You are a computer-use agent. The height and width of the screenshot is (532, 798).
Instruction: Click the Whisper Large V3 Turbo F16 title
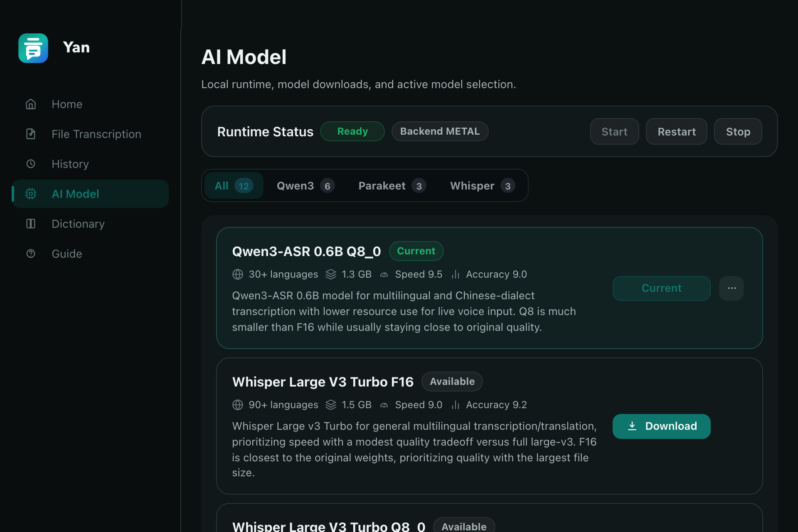coord(323,382)
